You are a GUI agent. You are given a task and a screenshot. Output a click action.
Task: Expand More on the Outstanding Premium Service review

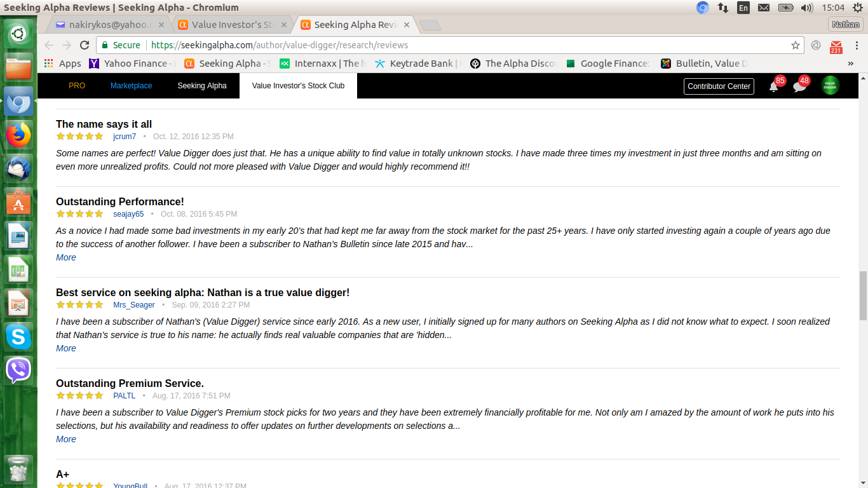click(66, 439)
